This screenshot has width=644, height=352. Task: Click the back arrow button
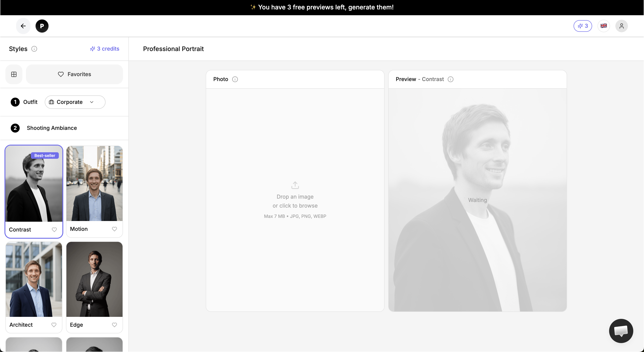(23, 26)
